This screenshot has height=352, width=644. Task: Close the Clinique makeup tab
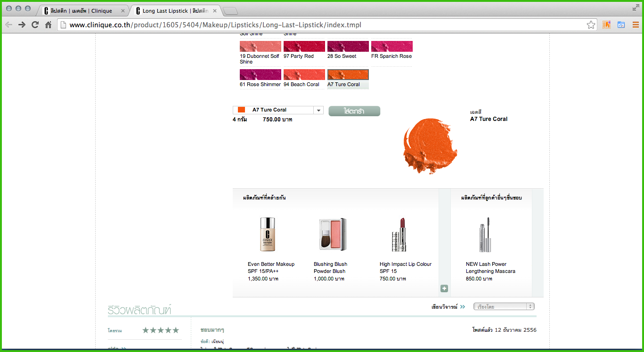click(123, 11)
